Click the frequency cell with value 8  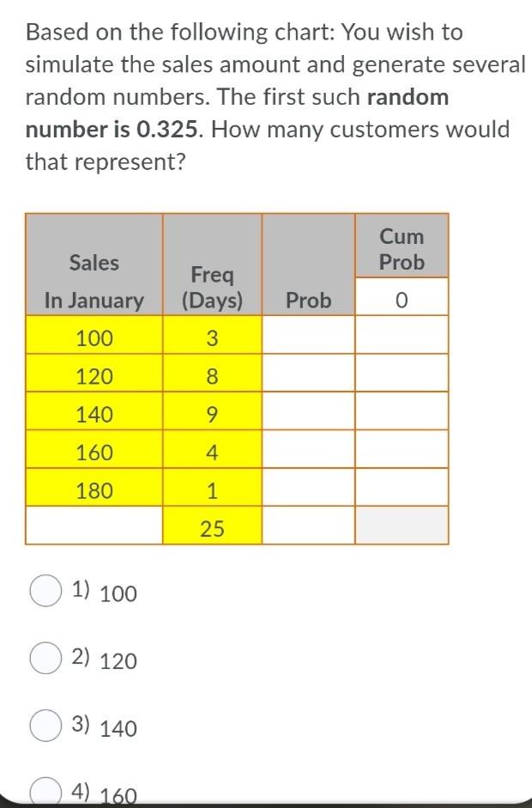pyautogui.click(x=212, y=375)
